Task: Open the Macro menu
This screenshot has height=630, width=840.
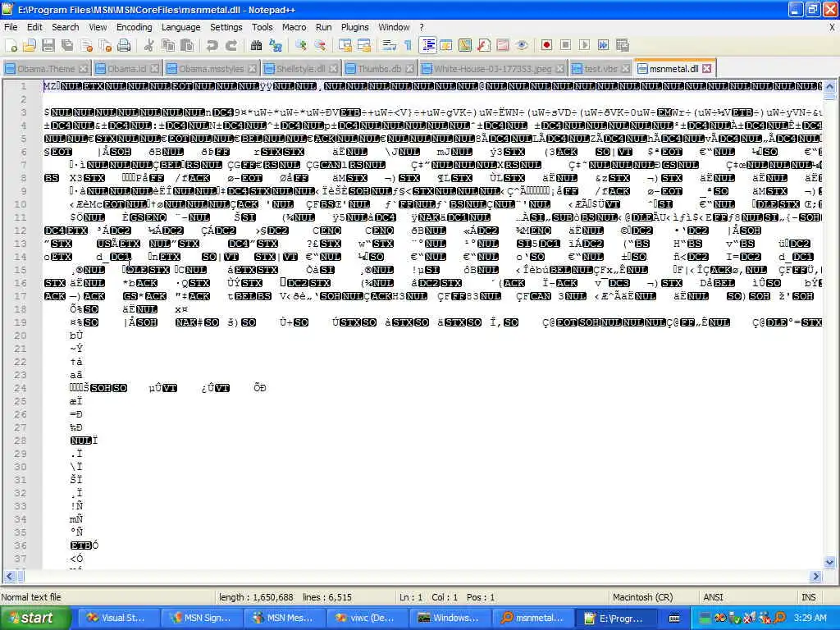Action: pos(294,27)
